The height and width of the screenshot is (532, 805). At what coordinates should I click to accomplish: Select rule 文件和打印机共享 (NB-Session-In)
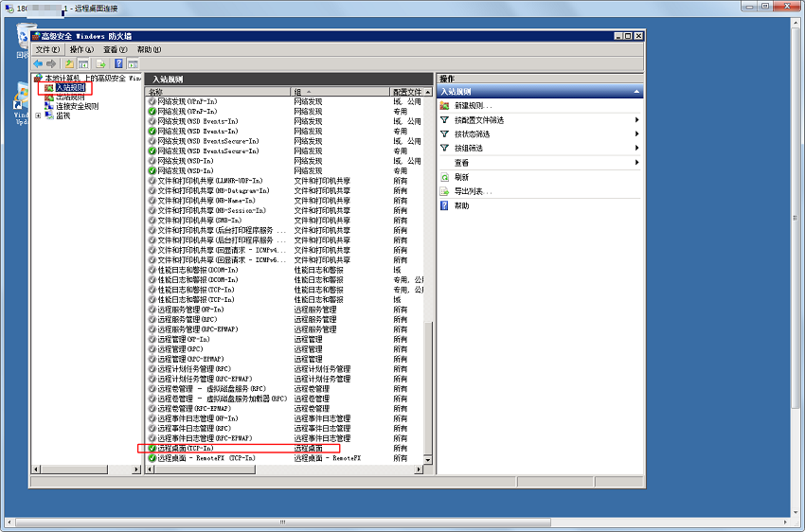tap(211, 211)
